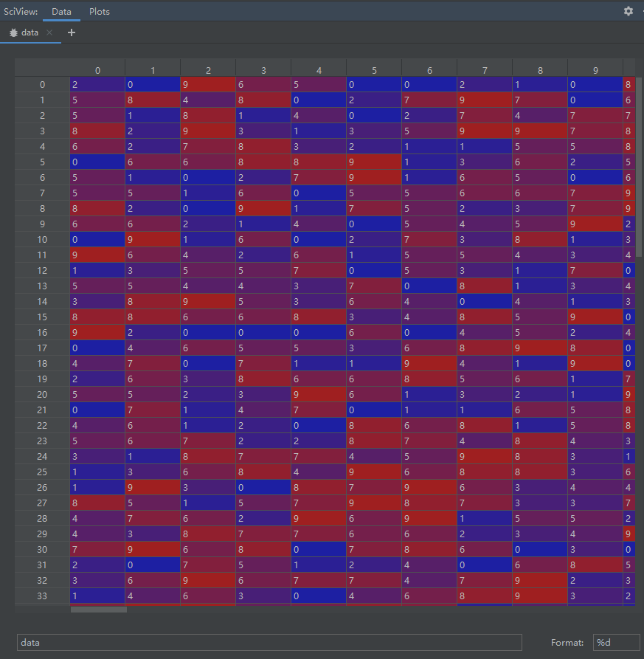Screen dimensions: 644x659
Task: Select cell at row 0, column 2
Action: pyautogui.click(x=208, y=85)
